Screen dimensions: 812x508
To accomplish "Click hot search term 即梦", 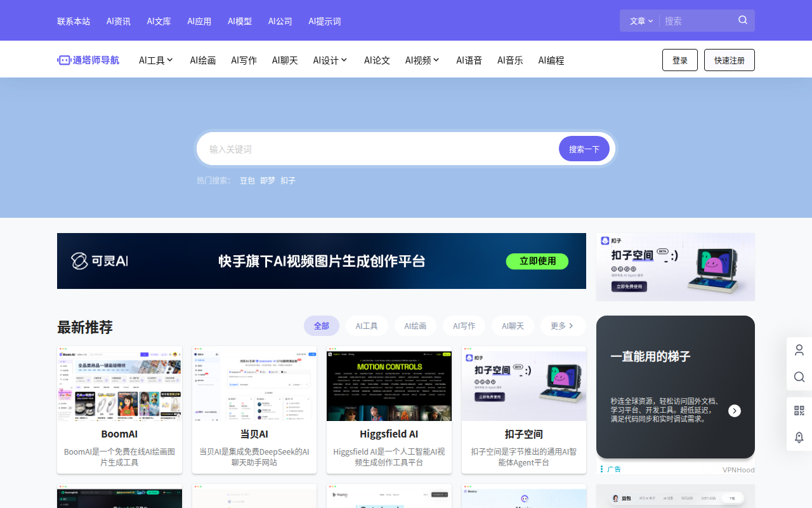I will (268, 180).
